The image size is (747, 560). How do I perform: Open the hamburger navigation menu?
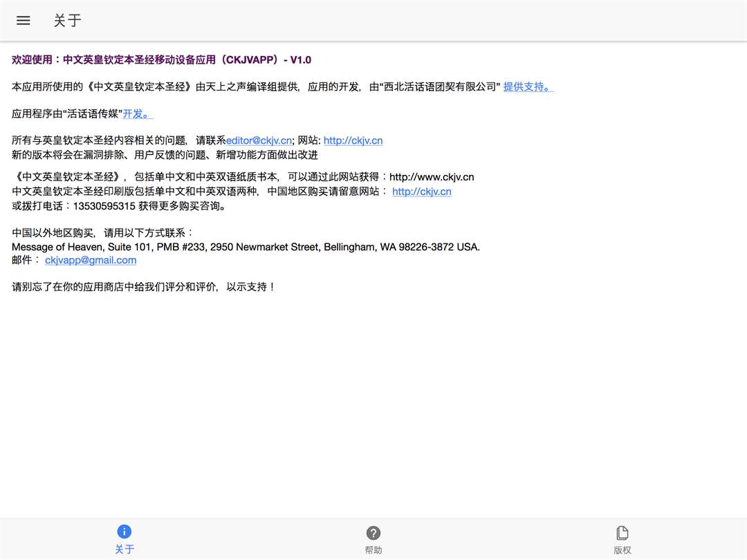pyautogui.click(x=23, y=21)
